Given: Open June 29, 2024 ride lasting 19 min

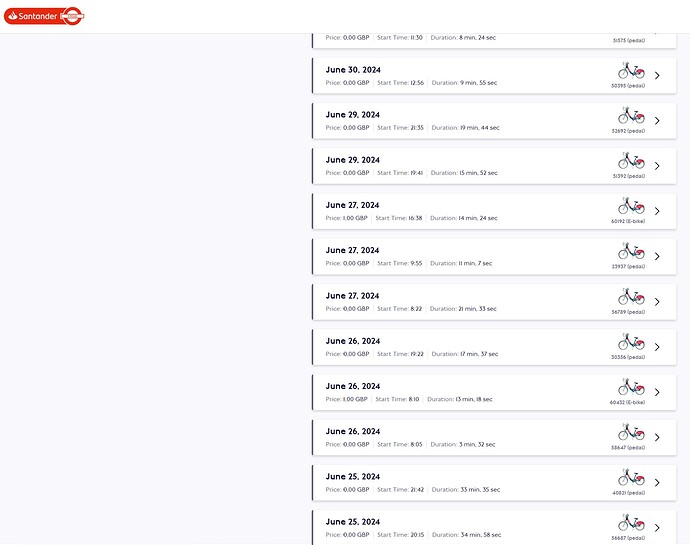Looking at the screenshot, I should tap(494, 121).
